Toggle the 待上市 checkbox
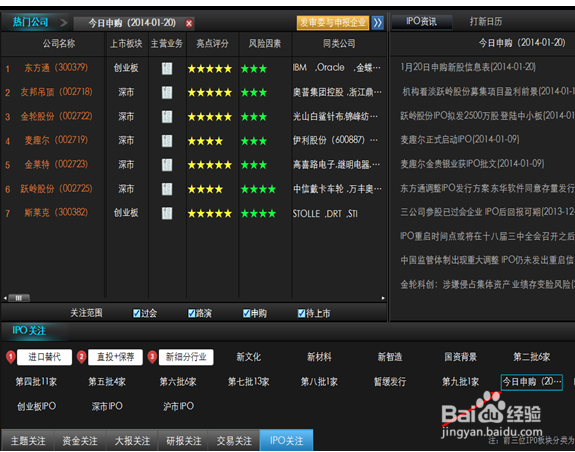The height and width of the screenshot is (452, 575). coord(301,313)
